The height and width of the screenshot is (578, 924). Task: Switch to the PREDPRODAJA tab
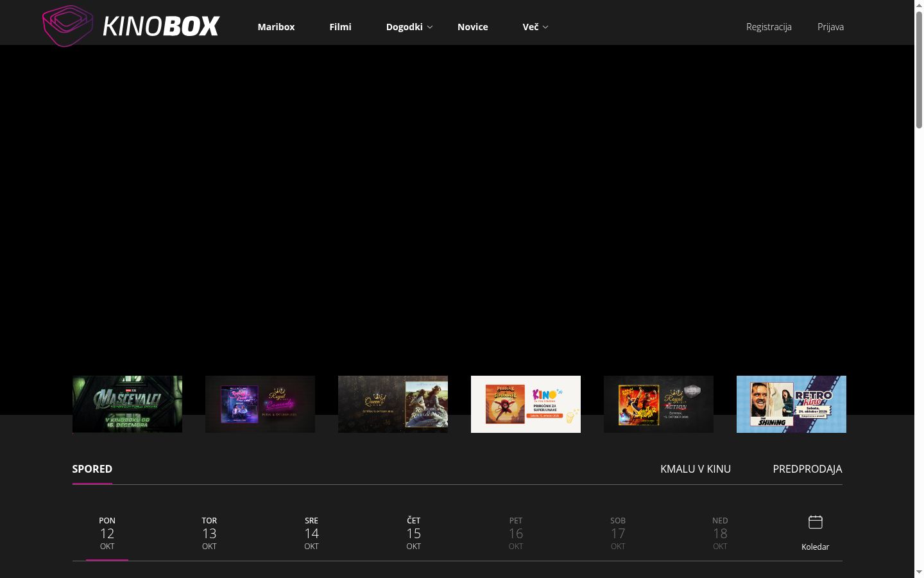point(807,469)
